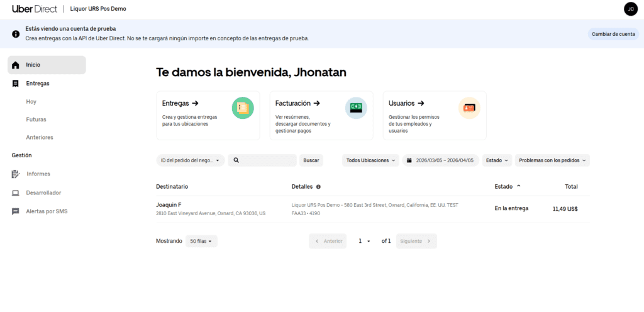
Task: Click the Detalles column header
Action: [x=302, y=187]
